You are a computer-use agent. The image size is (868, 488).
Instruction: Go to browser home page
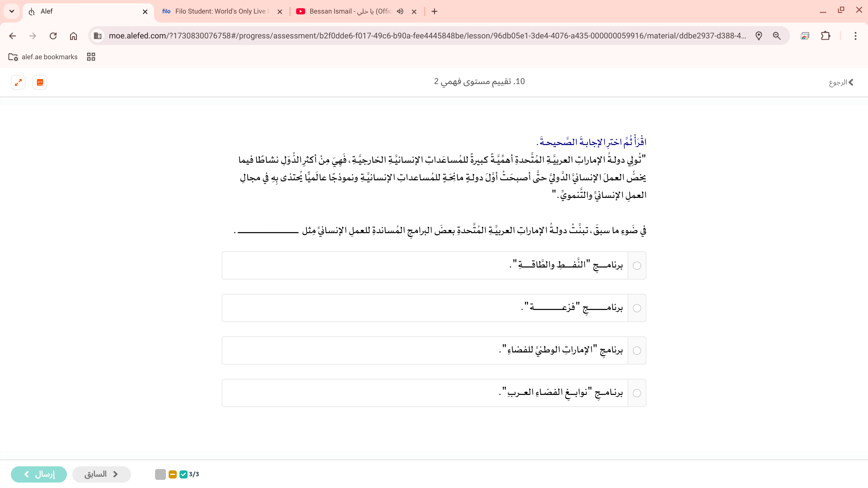(73, 36)
